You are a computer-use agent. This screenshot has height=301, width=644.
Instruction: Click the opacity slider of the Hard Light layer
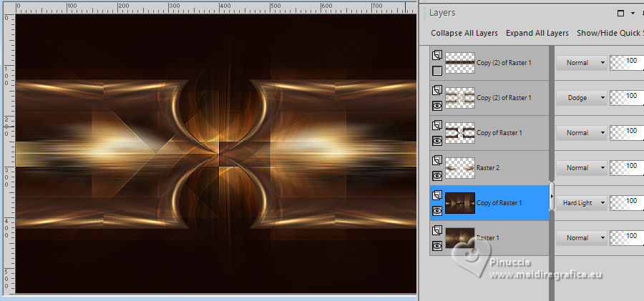(x=626, y=203)
